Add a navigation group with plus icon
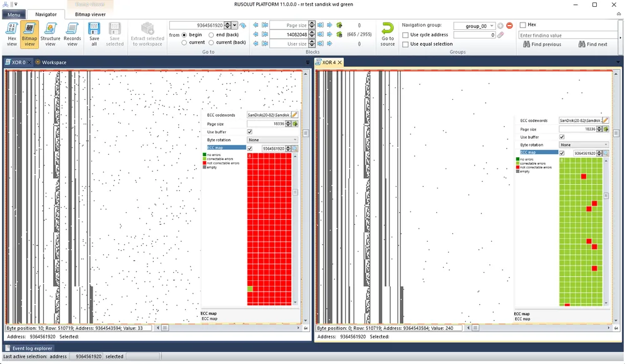Viewport: 625px width, 364px height. 500,26
